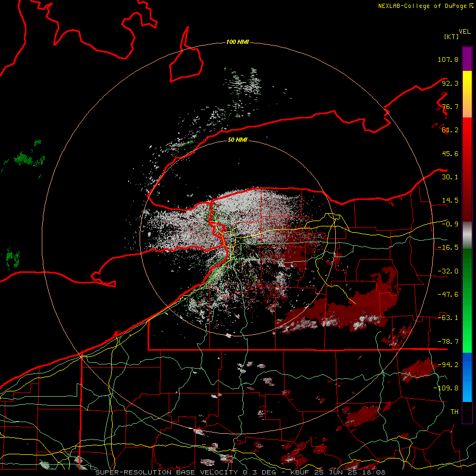Screen dimensions: 476x476
Task: Click the [KT] units label
Action: click(451, 36)
